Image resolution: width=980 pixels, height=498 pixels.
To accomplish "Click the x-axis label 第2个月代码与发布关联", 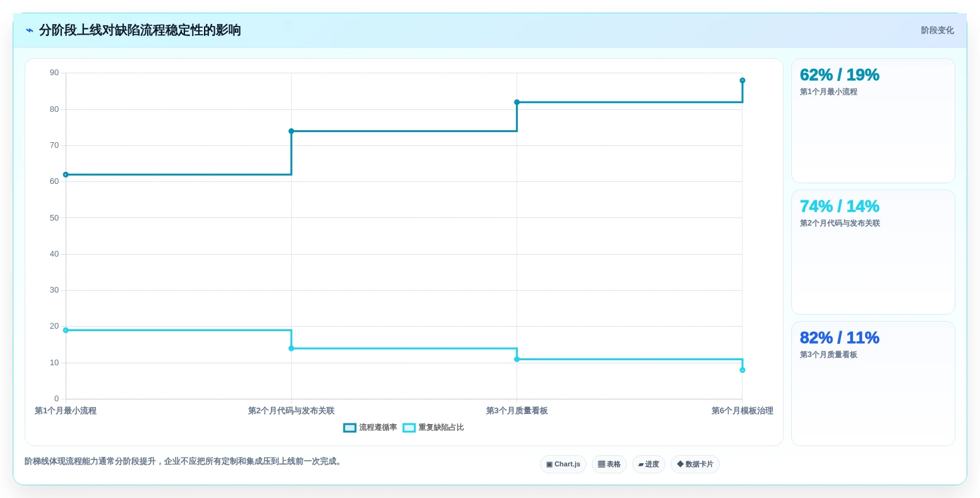I will pos(291,411).
